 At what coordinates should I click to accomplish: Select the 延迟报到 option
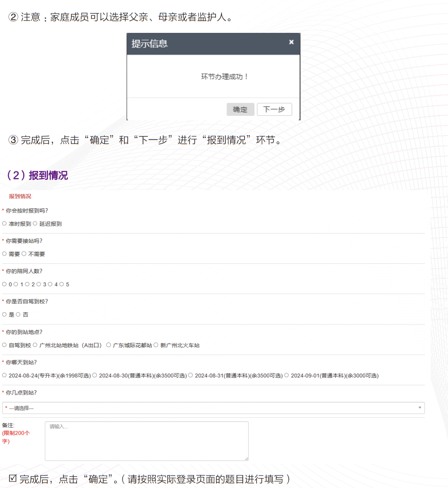(x=35, y=223)
